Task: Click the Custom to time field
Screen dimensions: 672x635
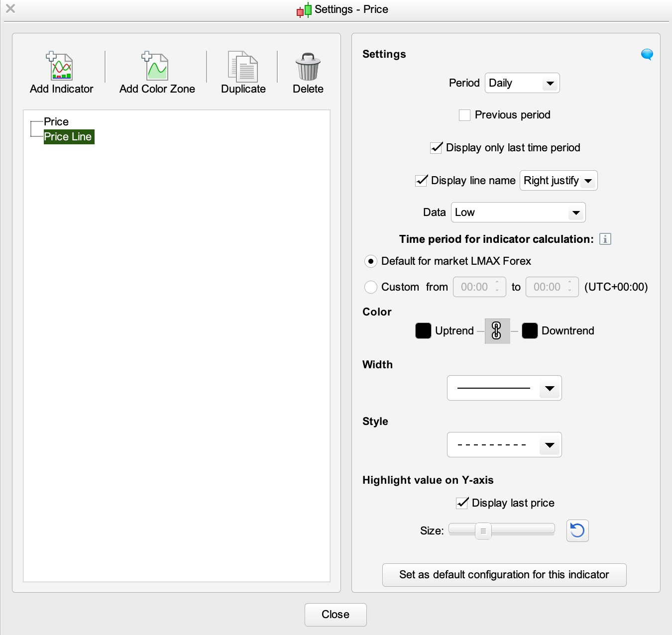Action: [552, 287]
